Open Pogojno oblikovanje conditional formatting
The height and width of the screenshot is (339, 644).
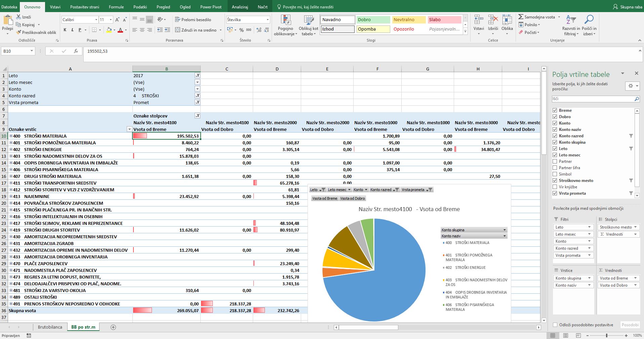pos(286,25)
